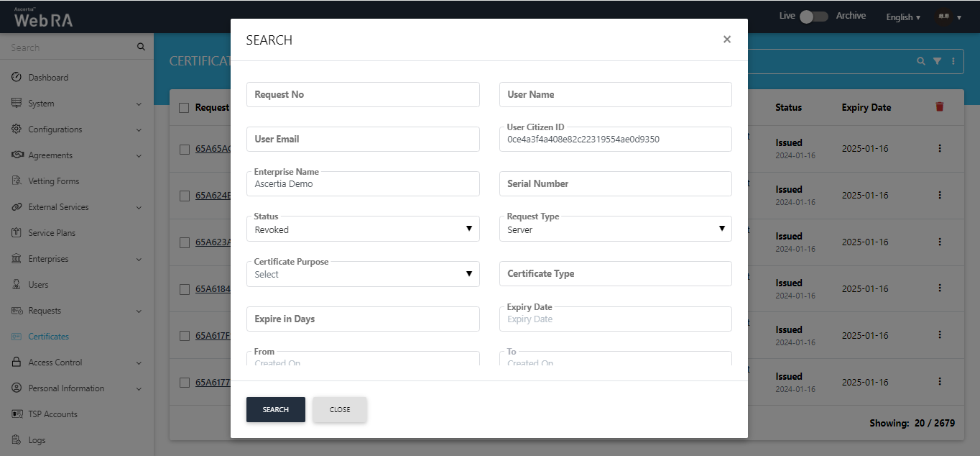Image resolution: width=980 pixels, height=456 pixels.
Task: Check the box for request 65A6177
Action: (x=184, y=382)
